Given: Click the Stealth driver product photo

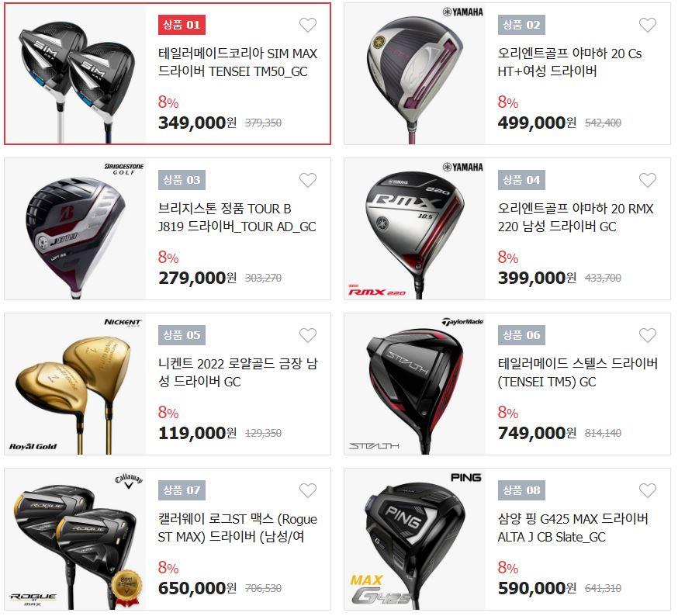Looking at the screenshot, I should (415, 384).
